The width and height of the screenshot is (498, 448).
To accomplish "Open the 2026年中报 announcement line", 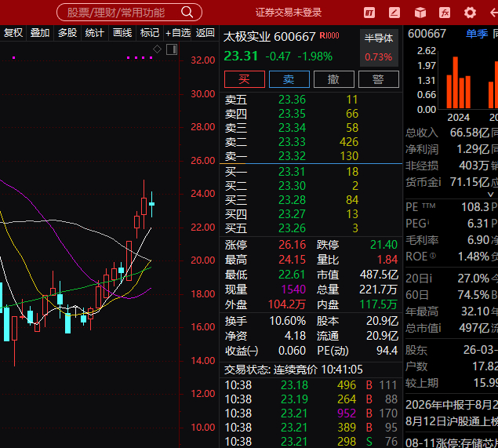I will pos(452,405).
